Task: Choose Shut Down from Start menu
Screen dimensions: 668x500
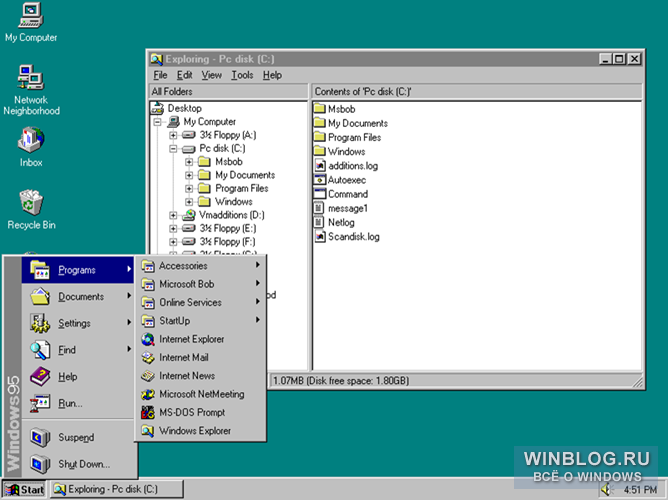Action: (x=78, y=464)
